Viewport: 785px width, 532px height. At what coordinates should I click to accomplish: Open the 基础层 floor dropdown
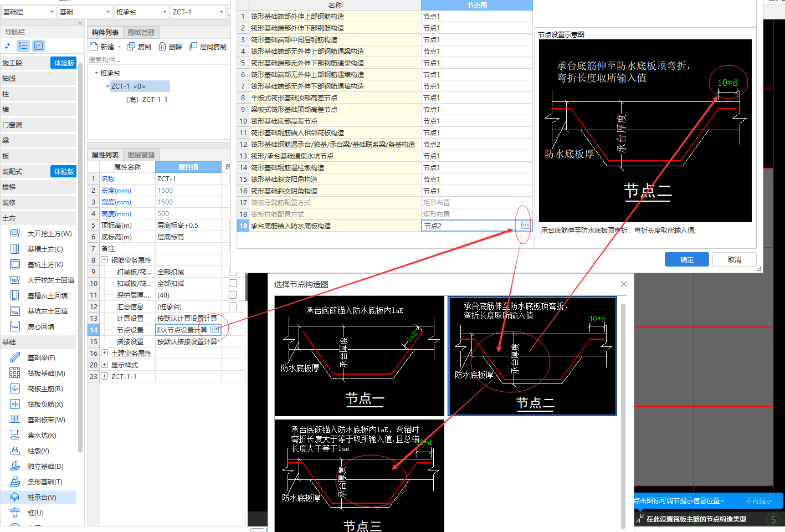[x=28, y=12]
